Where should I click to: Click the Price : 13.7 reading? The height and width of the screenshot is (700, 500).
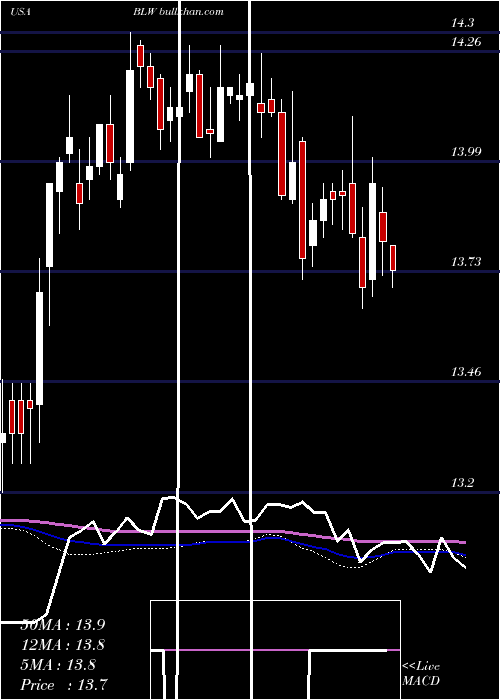tap(63, 684)
